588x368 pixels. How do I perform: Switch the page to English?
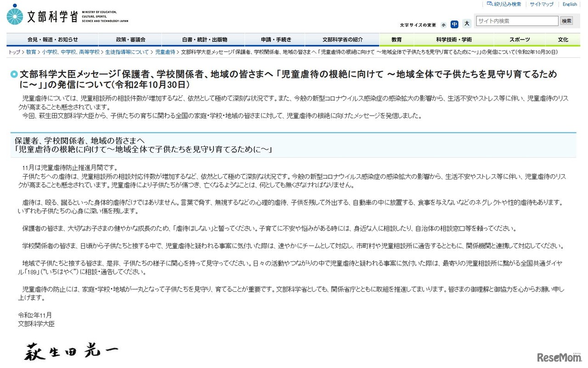(x=570, y=4)
